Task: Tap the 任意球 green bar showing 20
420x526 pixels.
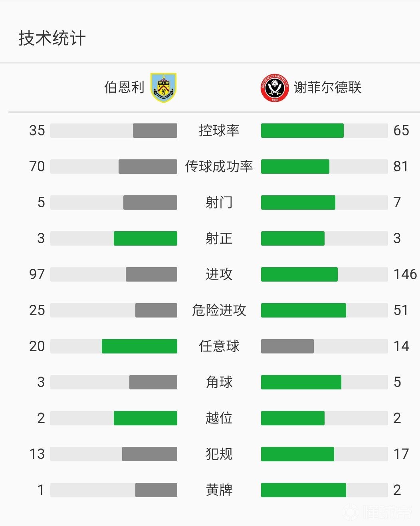Action: 139,346
